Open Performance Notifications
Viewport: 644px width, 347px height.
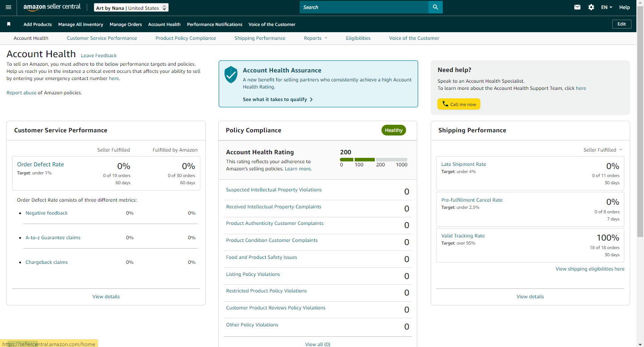coord(215,24)
